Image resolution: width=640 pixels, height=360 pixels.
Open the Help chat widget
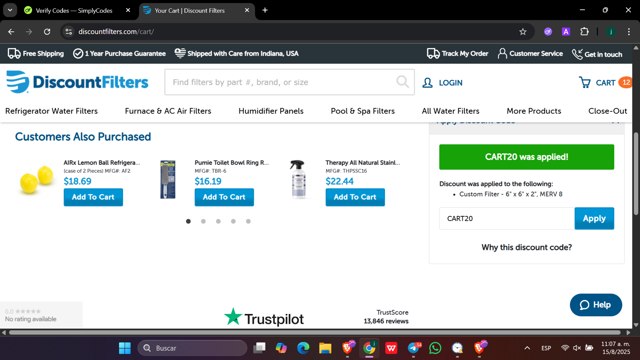pos(596,305)
